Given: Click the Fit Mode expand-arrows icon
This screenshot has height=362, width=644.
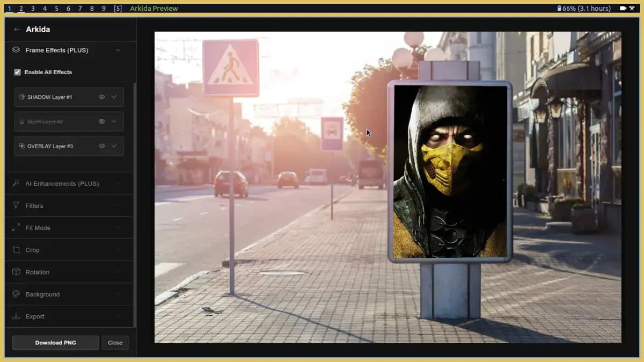Looking at the screenshot, I should (16, 228).
